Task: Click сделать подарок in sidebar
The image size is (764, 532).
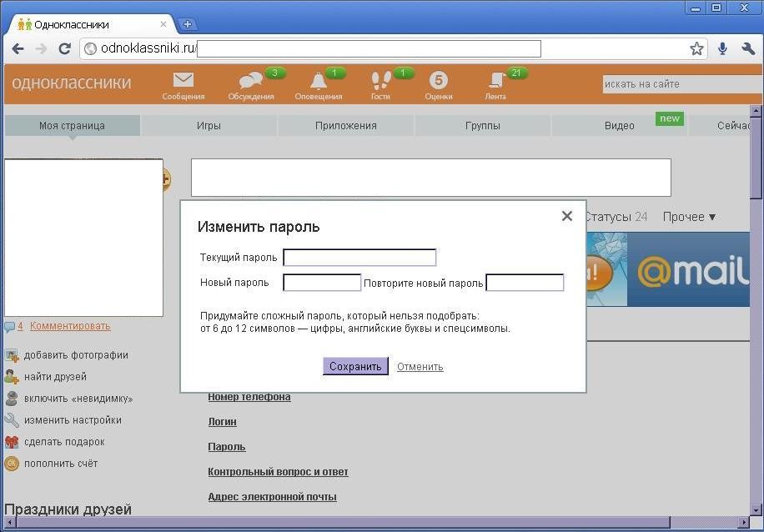Action: pos(64,442)
